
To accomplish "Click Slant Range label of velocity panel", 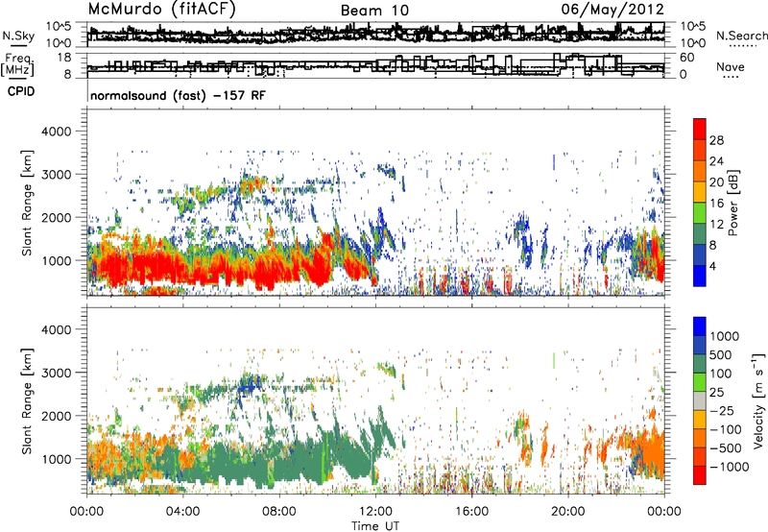I will (27, 401).
